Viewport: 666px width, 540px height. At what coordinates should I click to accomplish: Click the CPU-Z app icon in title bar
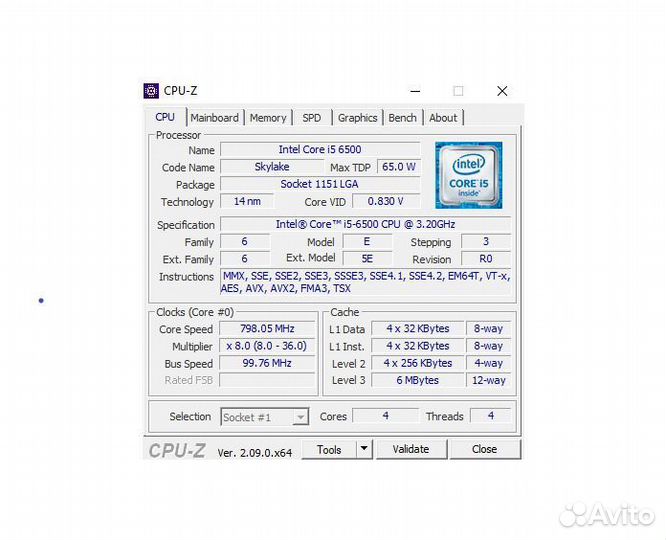coord(152,91)
